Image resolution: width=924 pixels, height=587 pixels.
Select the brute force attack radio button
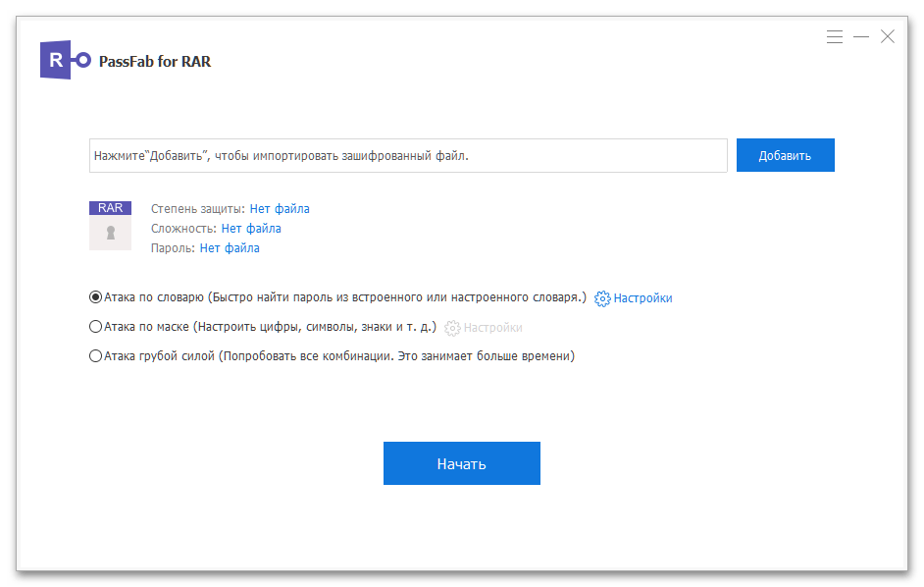pos(95,355)
